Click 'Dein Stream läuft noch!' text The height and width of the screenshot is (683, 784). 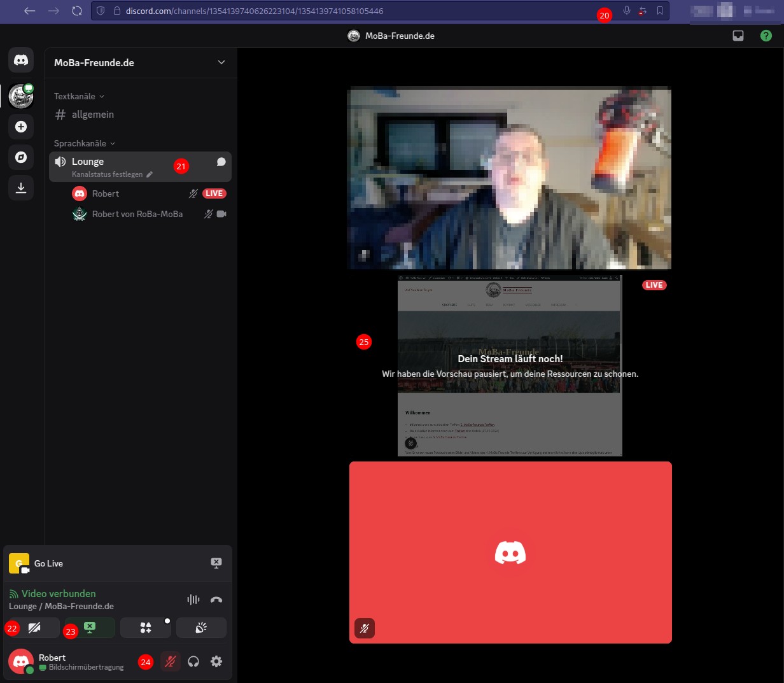point(510,359)
